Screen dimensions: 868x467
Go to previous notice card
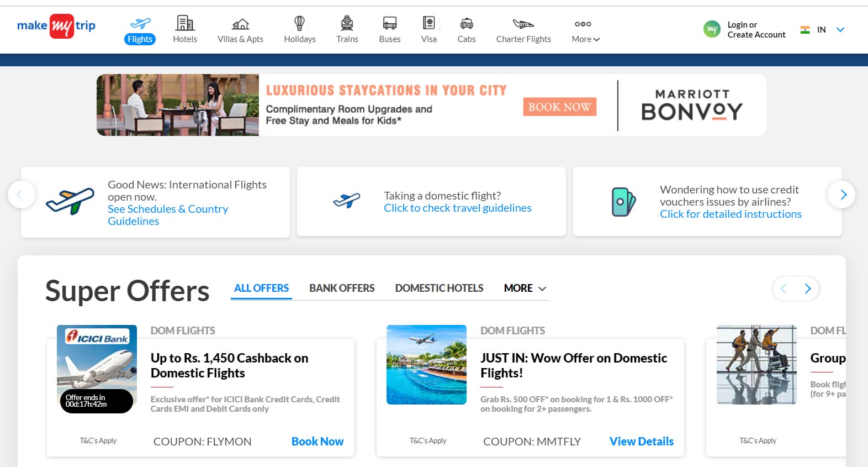[x=22, y=195]
